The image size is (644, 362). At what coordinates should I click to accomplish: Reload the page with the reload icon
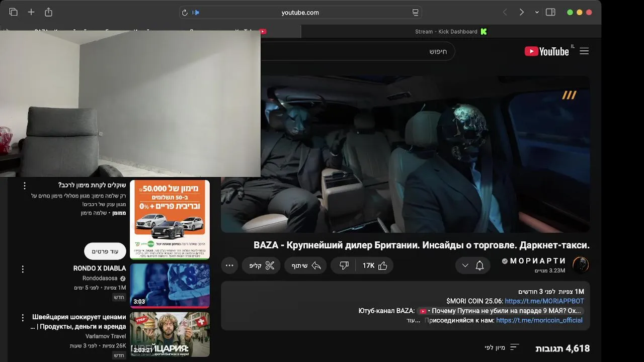coord(185,13)
